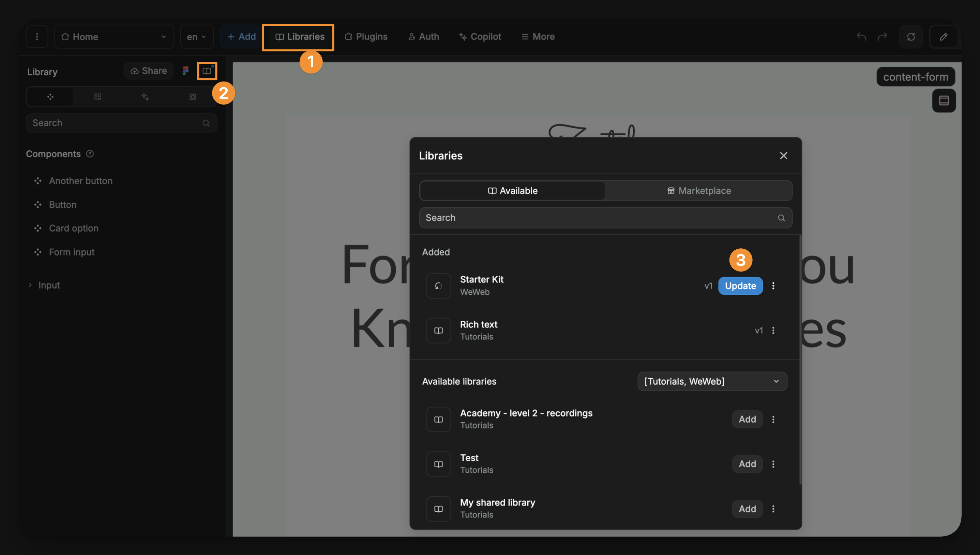The height and width of the screenshot is (555, 980).
Task: Open the Home page selector dropdown
Action: click(114, 36)
